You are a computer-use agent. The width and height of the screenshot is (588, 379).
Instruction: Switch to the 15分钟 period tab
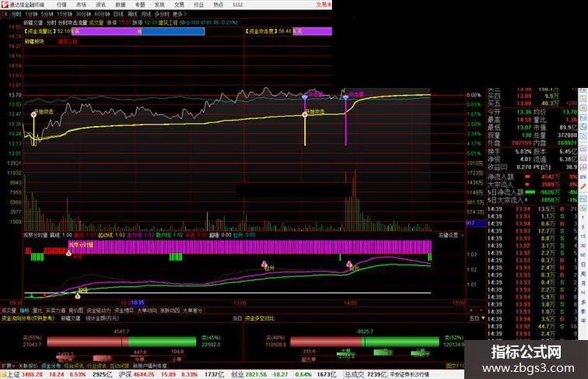point(65,14)
